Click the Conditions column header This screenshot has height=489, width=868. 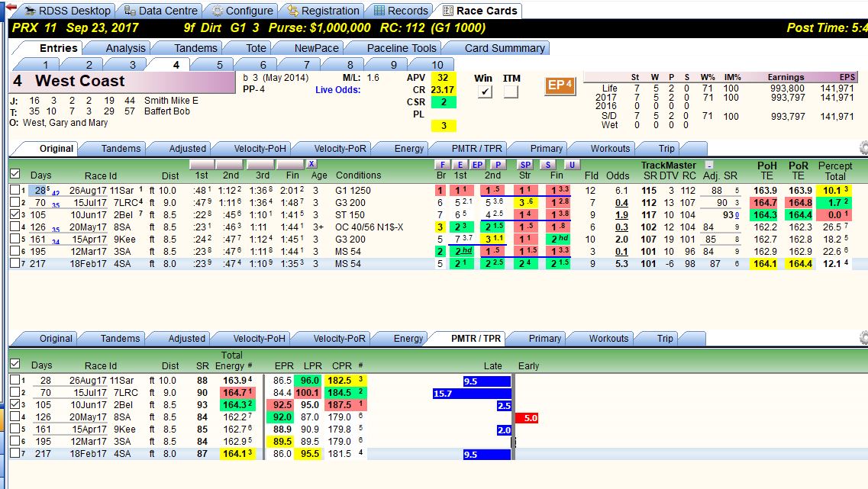(358, 175)
